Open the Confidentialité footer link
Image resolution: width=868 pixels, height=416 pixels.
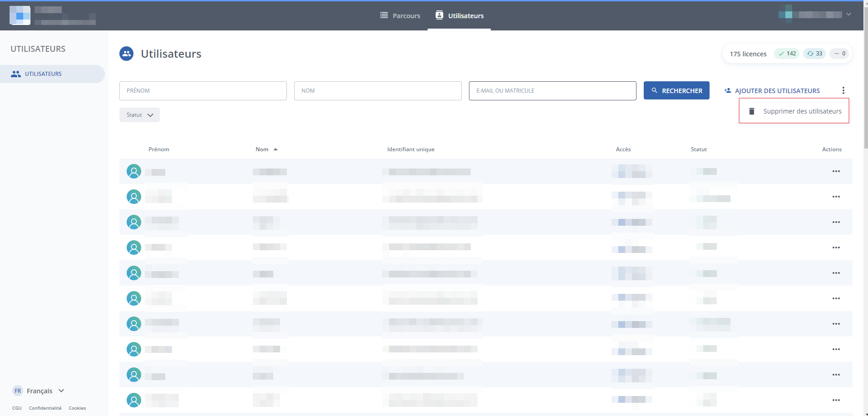pos(45,408)
